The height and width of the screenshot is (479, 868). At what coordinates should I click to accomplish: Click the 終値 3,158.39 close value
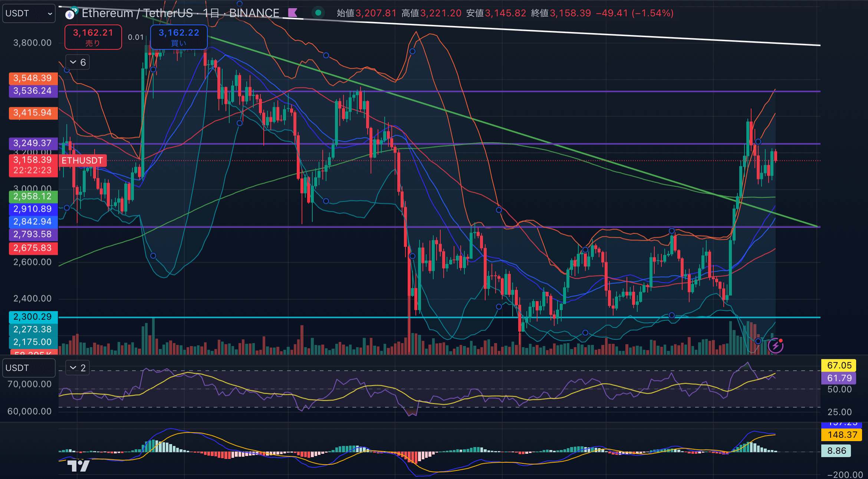[x=561, y=13]
